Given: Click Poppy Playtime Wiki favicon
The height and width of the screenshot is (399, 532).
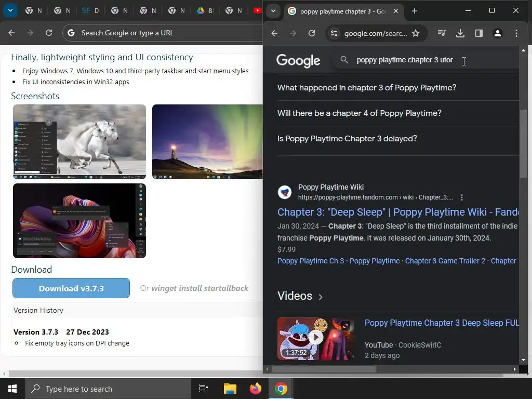Looking at the screenshot, I should 285,192.
